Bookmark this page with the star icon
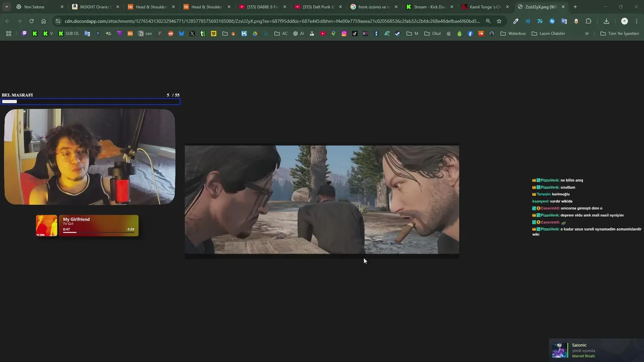Image resolution: width=644 pixels, height=362 pixels. tap(499, 21)
